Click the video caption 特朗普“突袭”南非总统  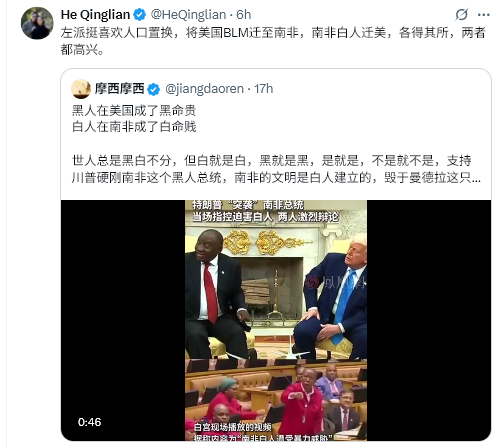pyautogui.click(x=248, y=205)
